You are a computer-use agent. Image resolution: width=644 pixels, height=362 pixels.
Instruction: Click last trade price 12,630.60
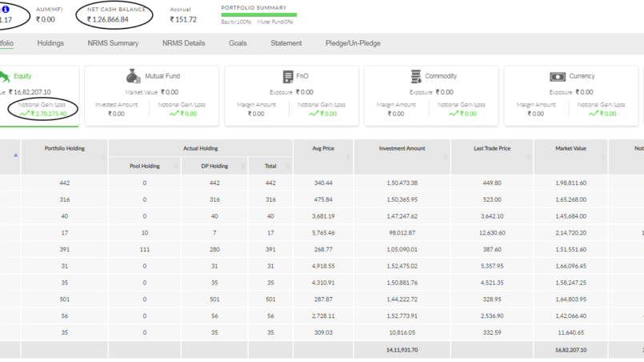(492, 233)
